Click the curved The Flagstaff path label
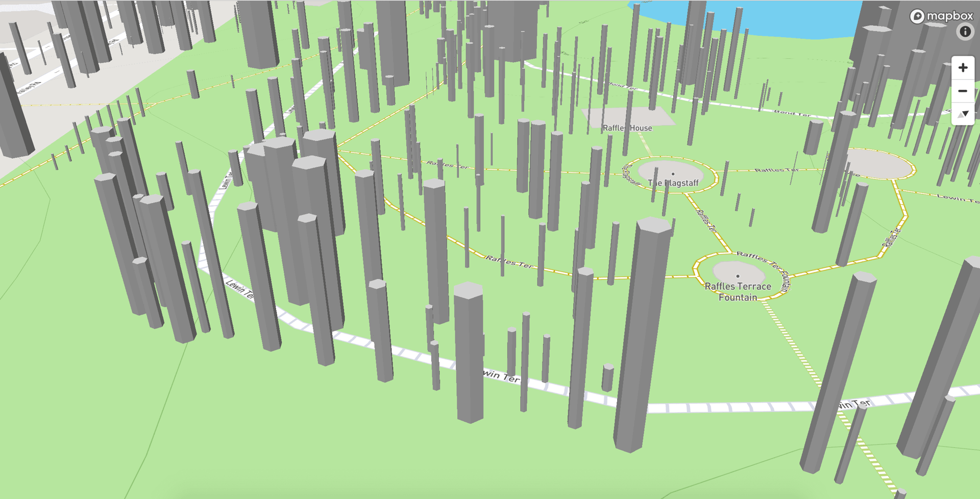Screen dimensions: 980x499 click(x=630, y=175)
